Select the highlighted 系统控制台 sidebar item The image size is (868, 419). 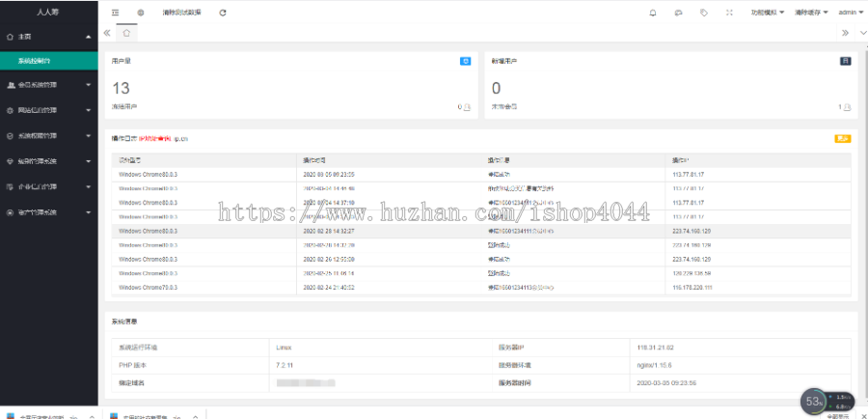click(x=49, y=61)
